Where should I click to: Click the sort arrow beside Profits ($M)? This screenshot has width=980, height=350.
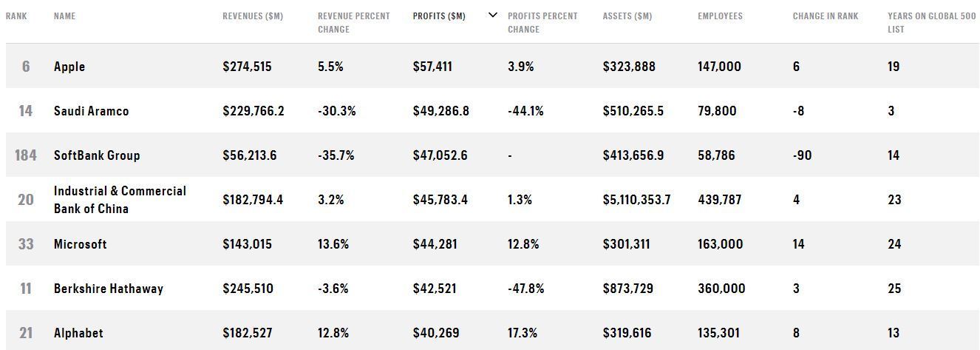[493, 16]
